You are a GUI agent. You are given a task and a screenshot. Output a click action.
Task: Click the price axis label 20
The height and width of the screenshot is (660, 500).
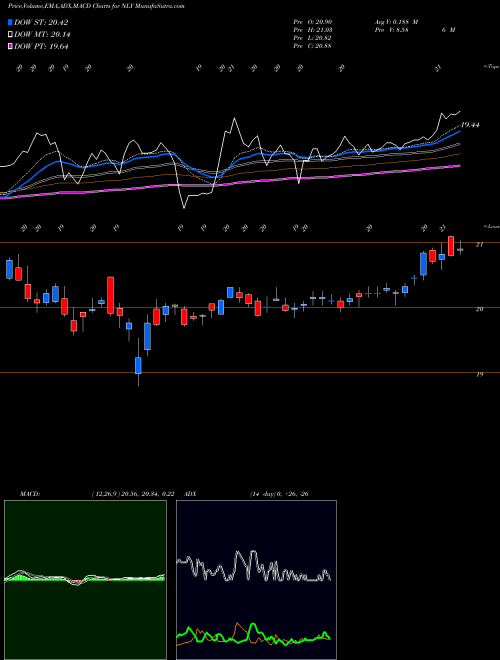pos(479,309)
